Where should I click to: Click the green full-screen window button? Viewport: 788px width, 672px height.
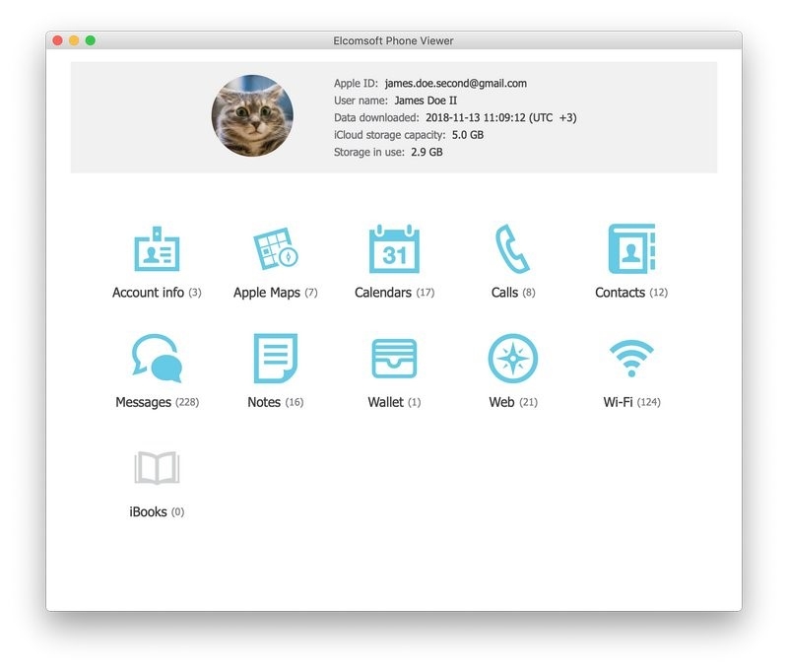click(x=91, y=40)
